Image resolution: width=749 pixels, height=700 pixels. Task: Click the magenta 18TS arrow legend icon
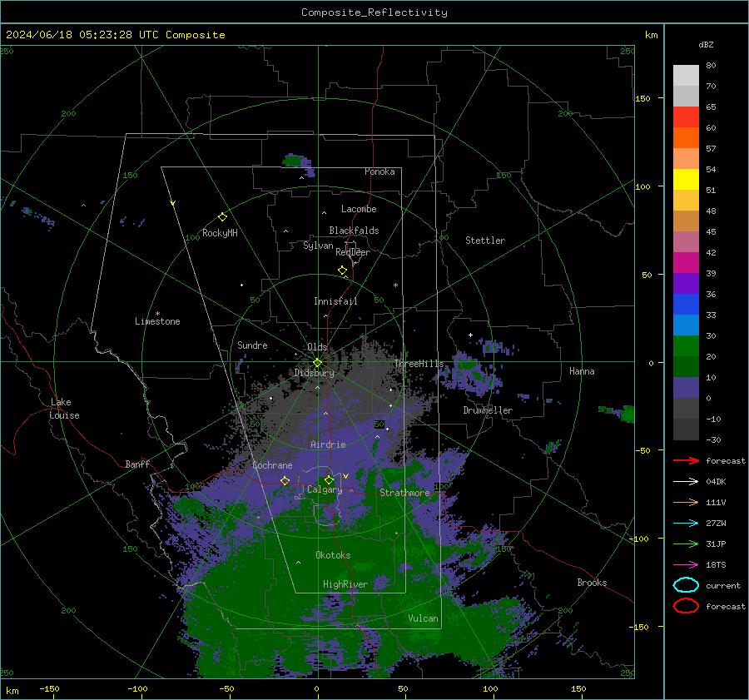coord(686,565)
